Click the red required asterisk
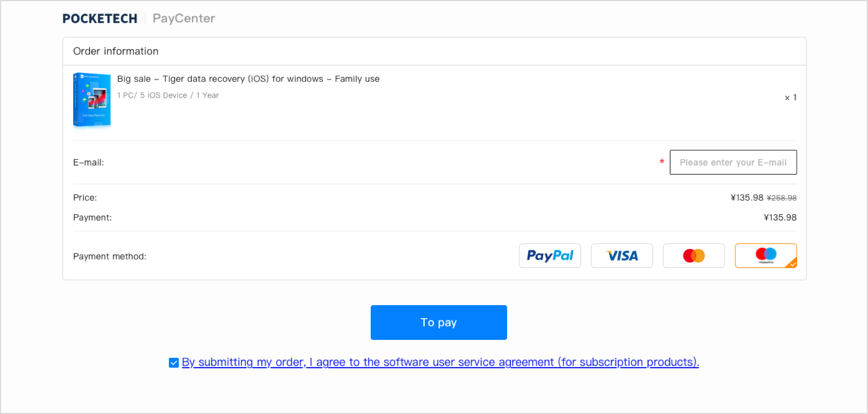The height and width of the screenshot is (414, 868). point(662,162)
